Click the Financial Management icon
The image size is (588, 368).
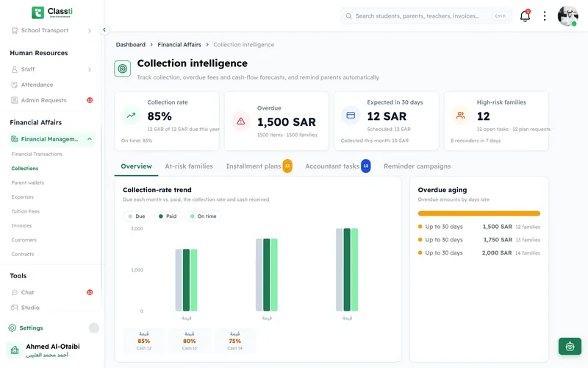15,139
